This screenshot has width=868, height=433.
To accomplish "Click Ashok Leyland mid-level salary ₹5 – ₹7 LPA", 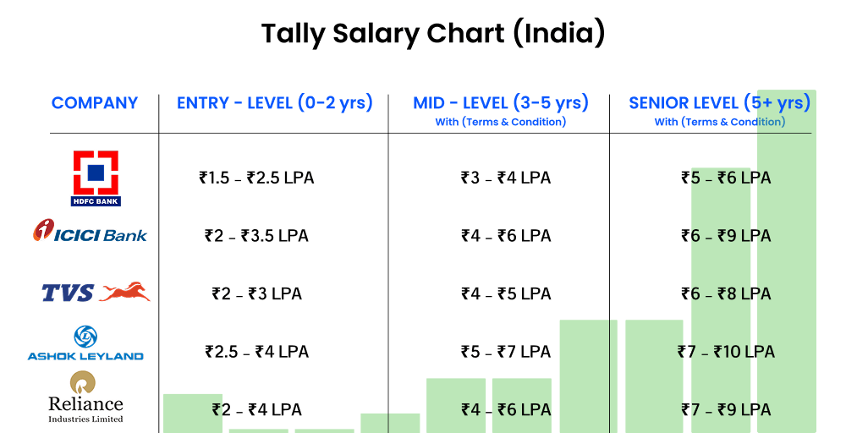I will pos(506,351).
